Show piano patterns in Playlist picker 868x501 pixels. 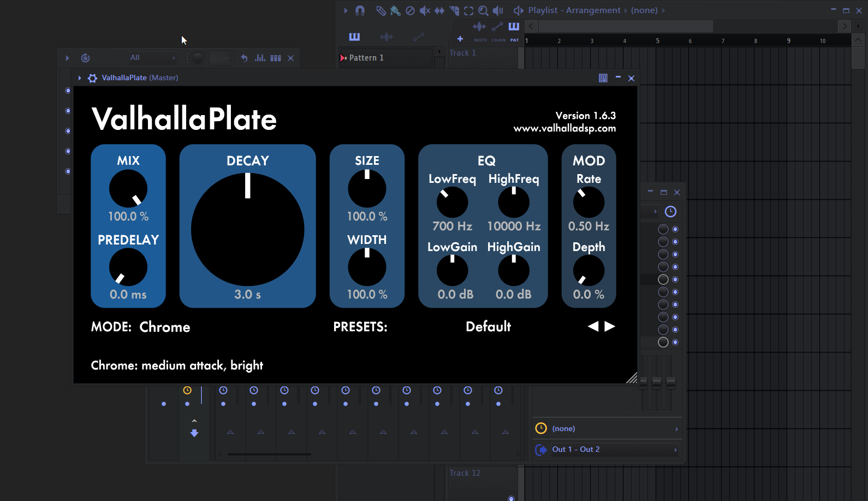(354, 37)
